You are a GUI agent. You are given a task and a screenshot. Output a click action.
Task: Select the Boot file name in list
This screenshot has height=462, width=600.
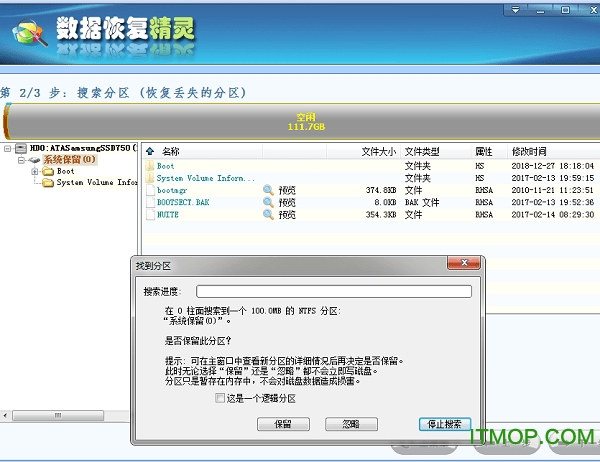[x=165, y=166]
